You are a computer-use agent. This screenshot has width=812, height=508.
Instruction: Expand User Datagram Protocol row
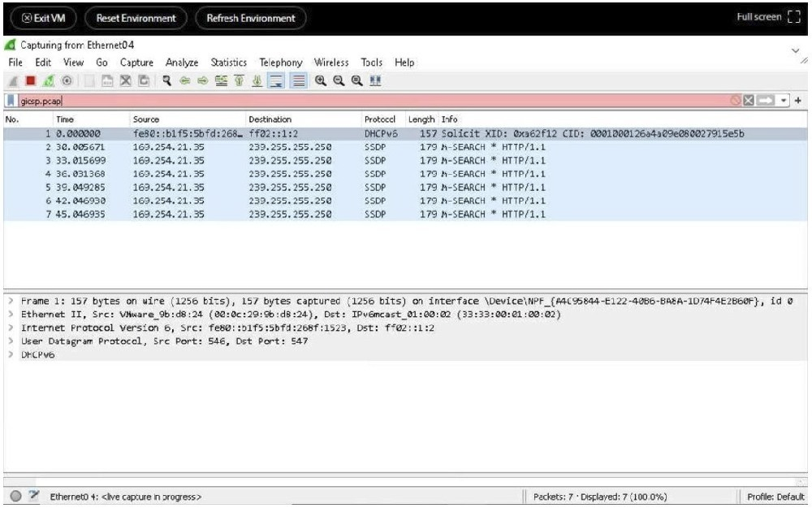pos(10,341)
